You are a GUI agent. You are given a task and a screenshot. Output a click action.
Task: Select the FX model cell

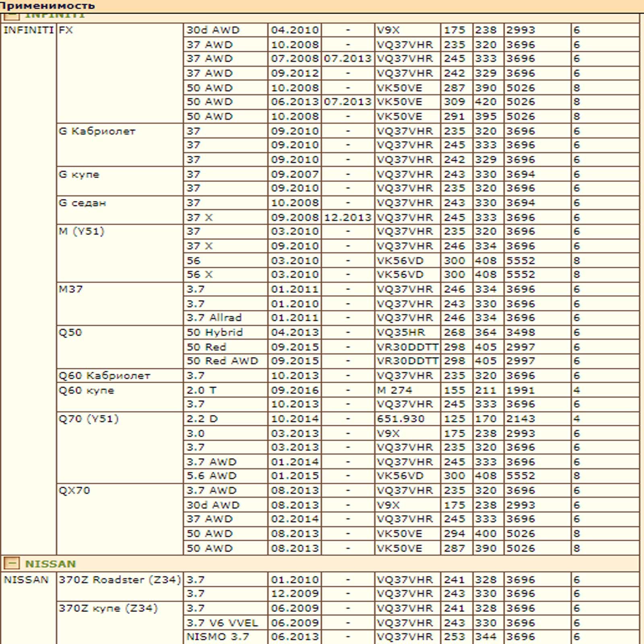coord(66,30)
